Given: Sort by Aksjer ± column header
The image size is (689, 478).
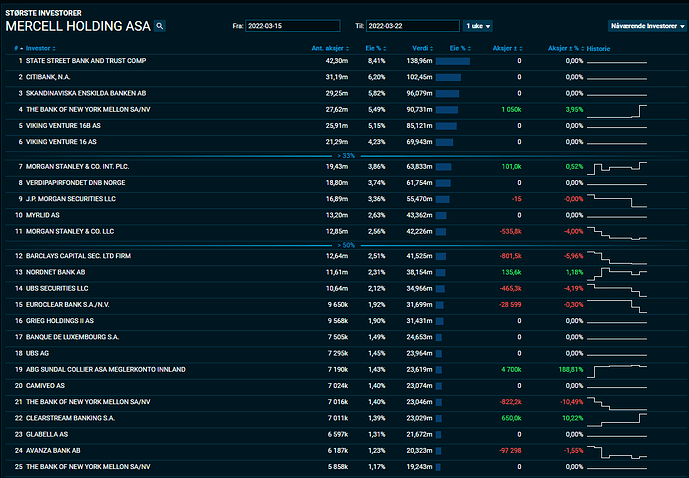Looking at the screenshot, I should (x=507, y=48).
